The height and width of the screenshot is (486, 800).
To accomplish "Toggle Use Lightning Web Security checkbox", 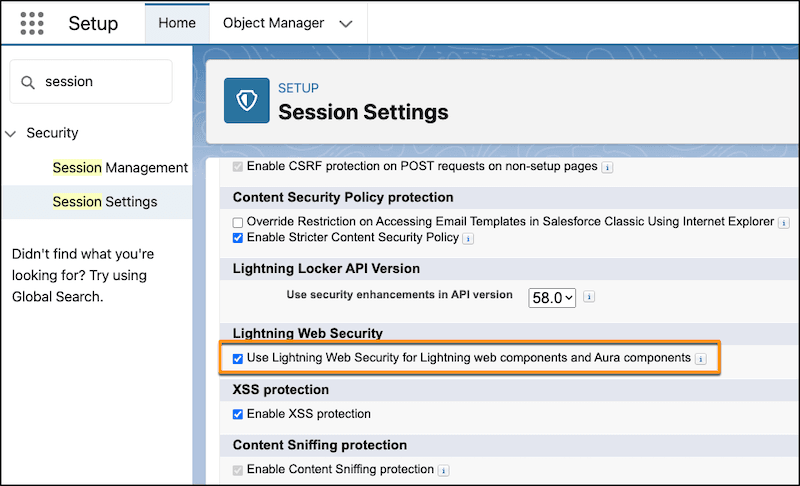I will [x=238, y=358].
